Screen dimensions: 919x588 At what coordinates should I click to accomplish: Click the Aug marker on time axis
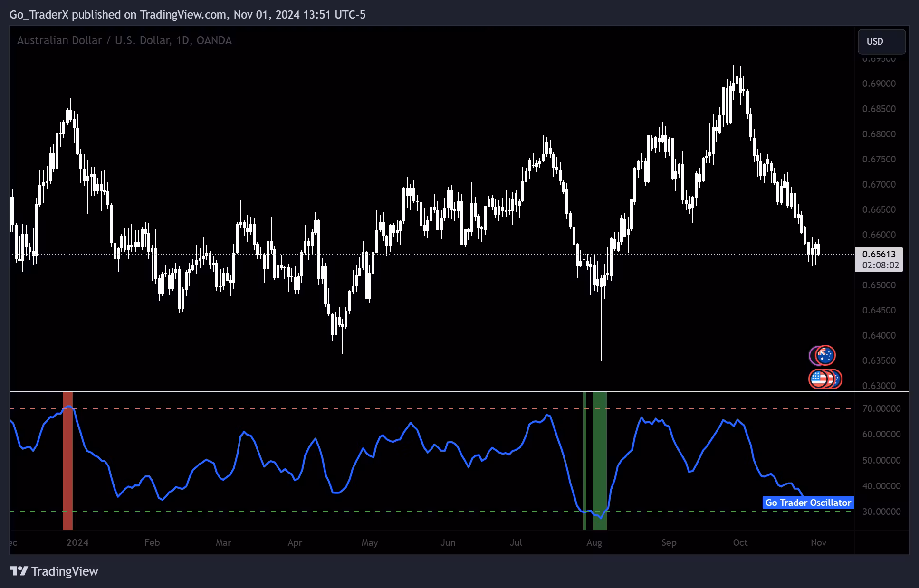[x=594, y=542]
